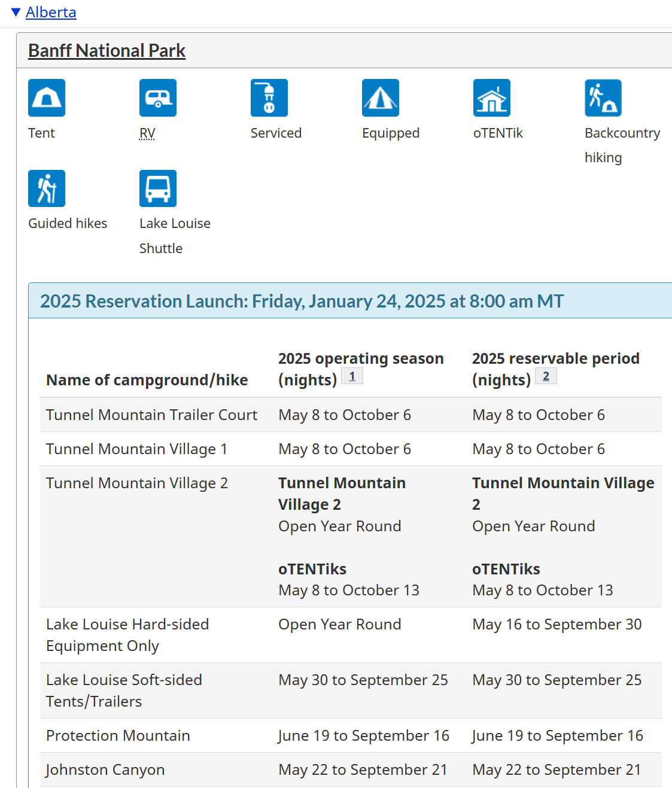Image resolution: width=672 pixels, height=788 pixels.
Task: Click the 'Name of campground/hike' column header
Action: 147,380
